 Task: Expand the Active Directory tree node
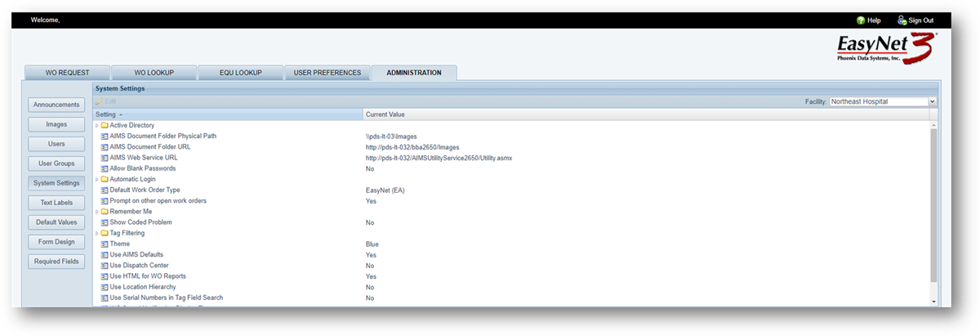pos(96,125)
